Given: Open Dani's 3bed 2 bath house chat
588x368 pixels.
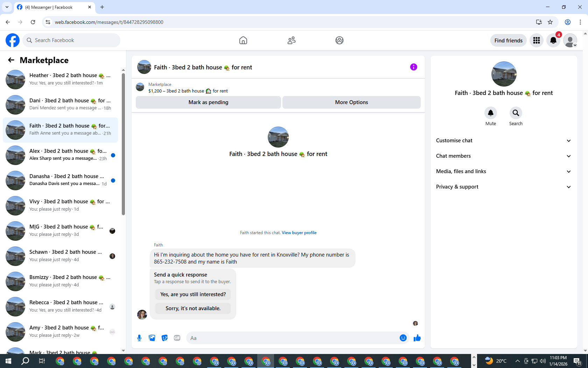Looking at the screenshot, I should pyautogui.click(x=60, y=105).
